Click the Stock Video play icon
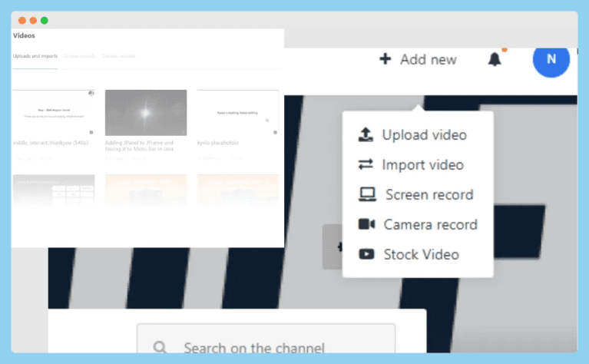This screenshot has height=364, width=589. click(366, 254)
